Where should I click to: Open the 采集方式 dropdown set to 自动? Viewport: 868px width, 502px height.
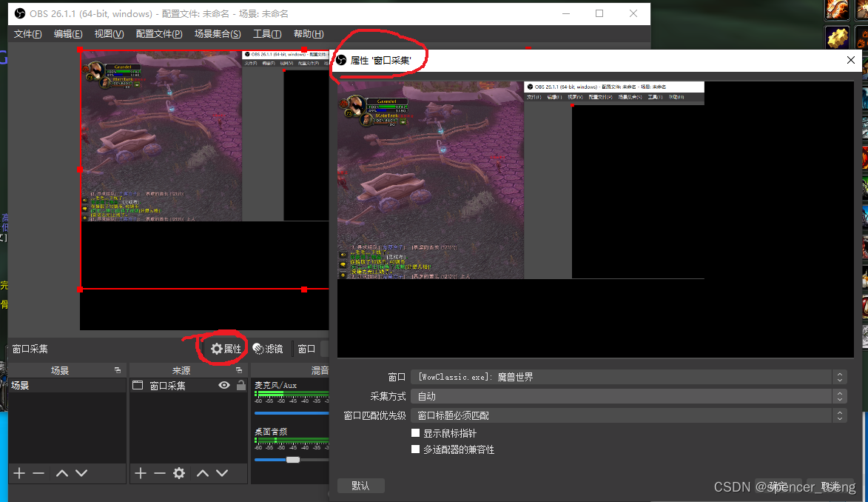pos(628,396)
